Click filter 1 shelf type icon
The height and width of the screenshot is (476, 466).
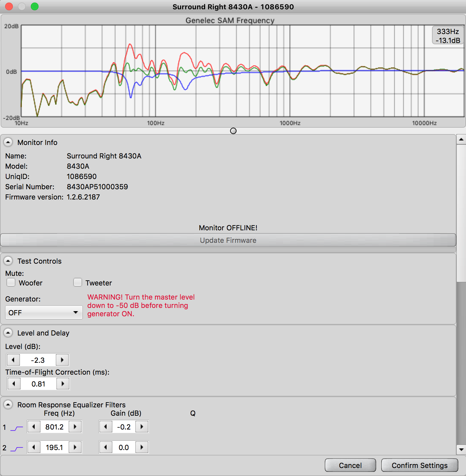pyautogui.click(x=17, y=428)
